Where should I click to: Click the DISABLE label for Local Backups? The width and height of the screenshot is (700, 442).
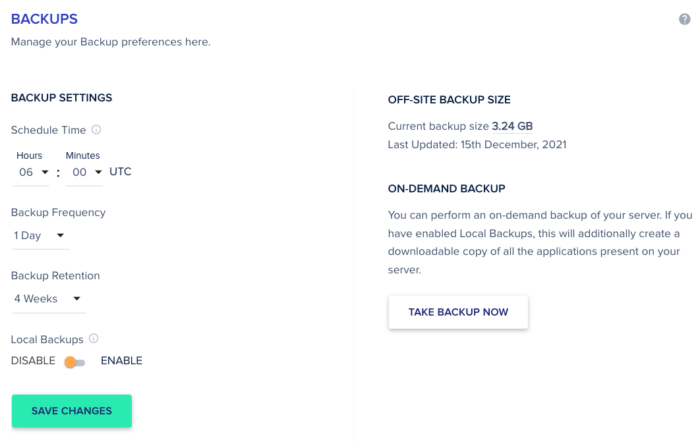(x=33, y=361)
